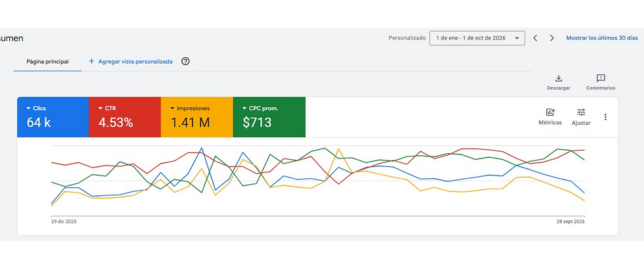Expand the CTR metric dropdown arrow
Viewport: 644px width, 263px height.
(101, 108)
